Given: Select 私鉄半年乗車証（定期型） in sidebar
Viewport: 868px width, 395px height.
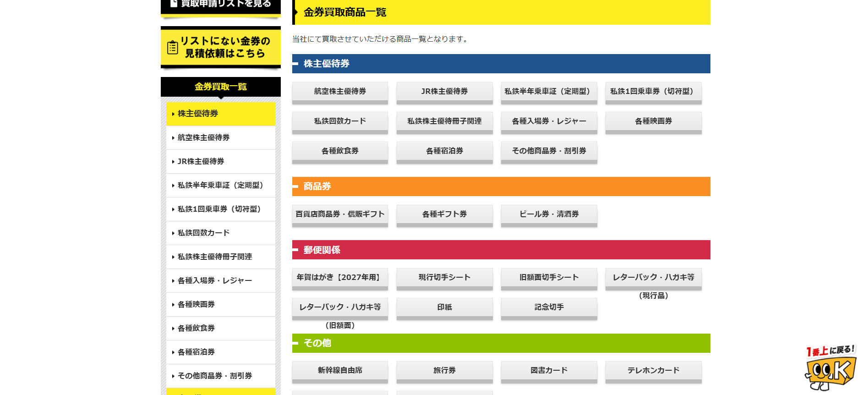Looking at the screenshot, I should coord(221,185).
